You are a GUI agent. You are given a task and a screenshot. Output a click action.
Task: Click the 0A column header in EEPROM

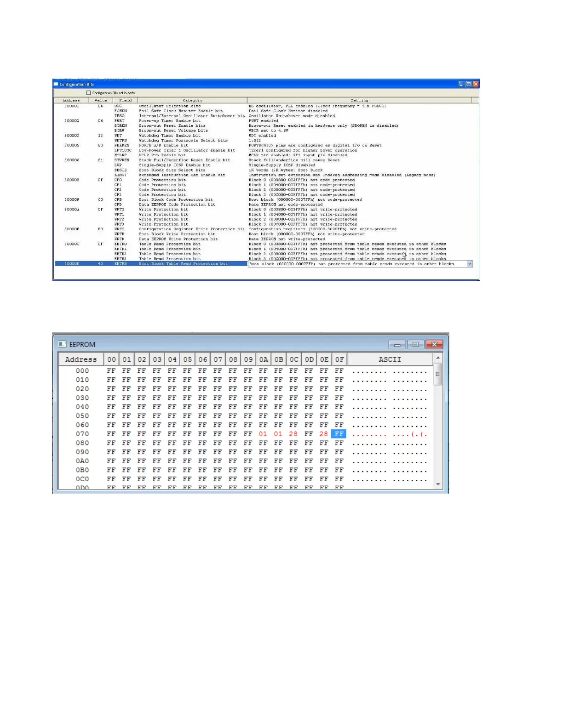[264, 359]
